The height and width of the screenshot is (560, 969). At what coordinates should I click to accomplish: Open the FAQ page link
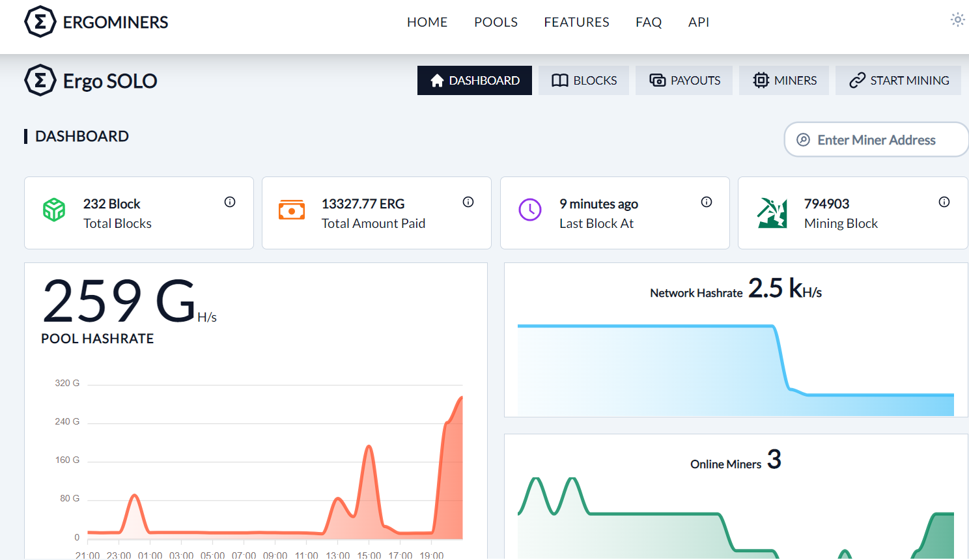coord(649,22)
